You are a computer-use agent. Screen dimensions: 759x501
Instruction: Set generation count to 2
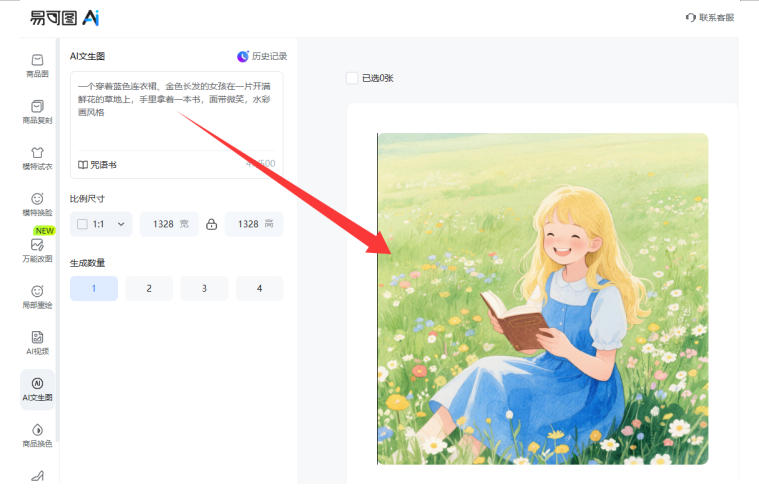[x=149, y=288]
